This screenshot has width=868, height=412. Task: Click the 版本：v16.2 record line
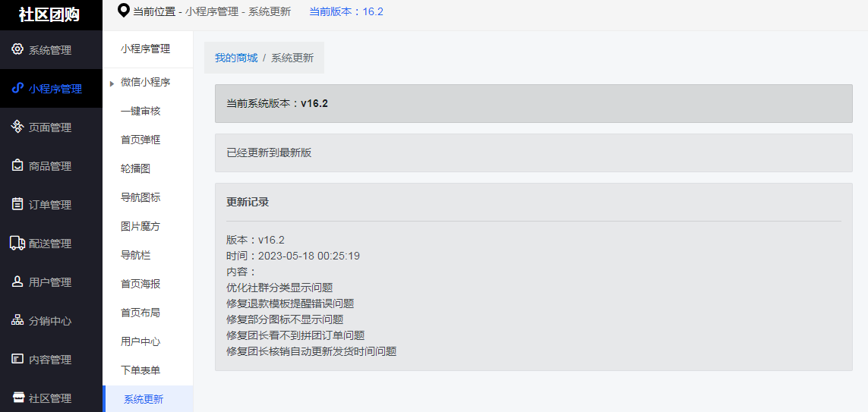pos(255,240)
